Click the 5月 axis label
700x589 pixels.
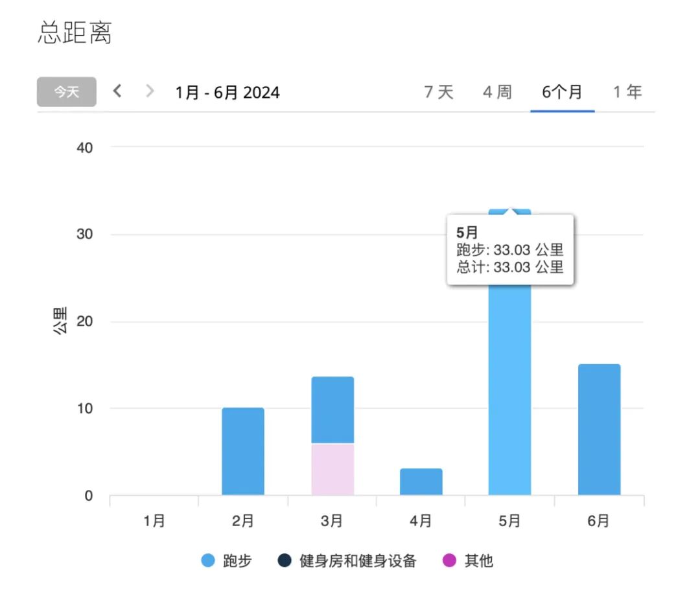point(509,521)
